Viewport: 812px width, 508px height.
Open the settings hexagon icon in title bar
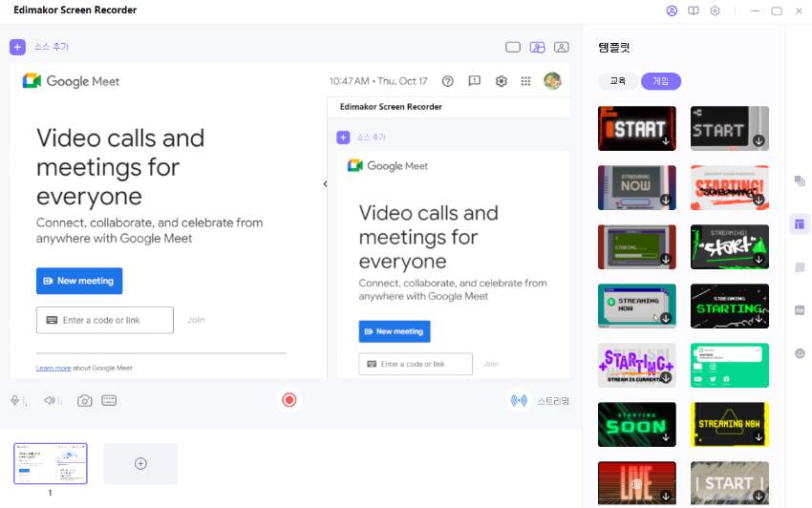[x=715, y=11]
